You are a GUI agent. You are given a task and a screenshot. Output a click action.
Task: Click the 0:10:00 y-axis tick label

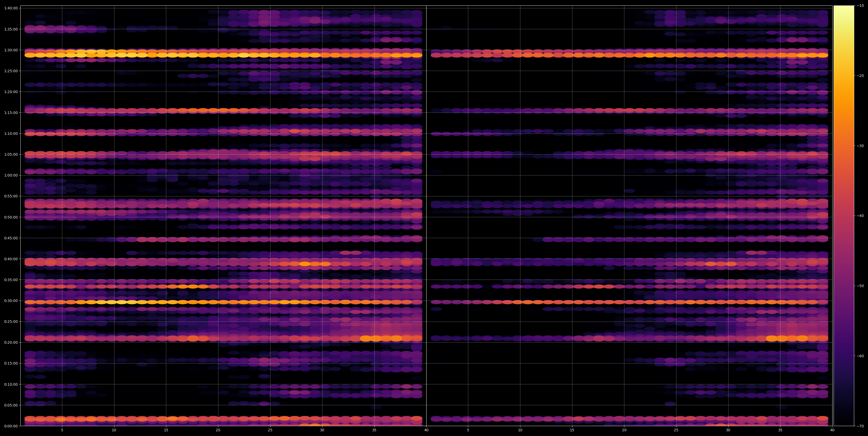click(11, 384)
